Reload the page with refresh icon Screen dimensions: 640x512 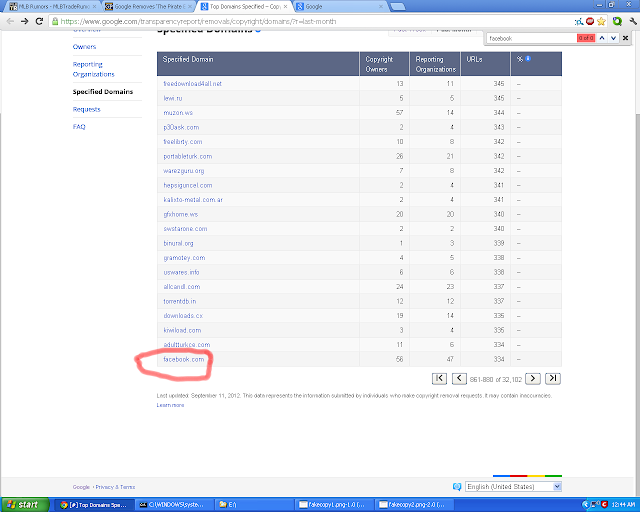point(39,21)
